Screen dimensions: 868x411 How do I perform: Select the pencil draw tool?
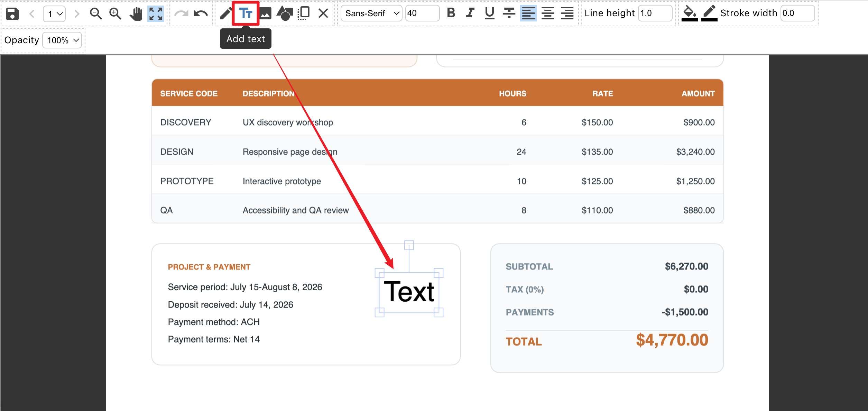225,14
